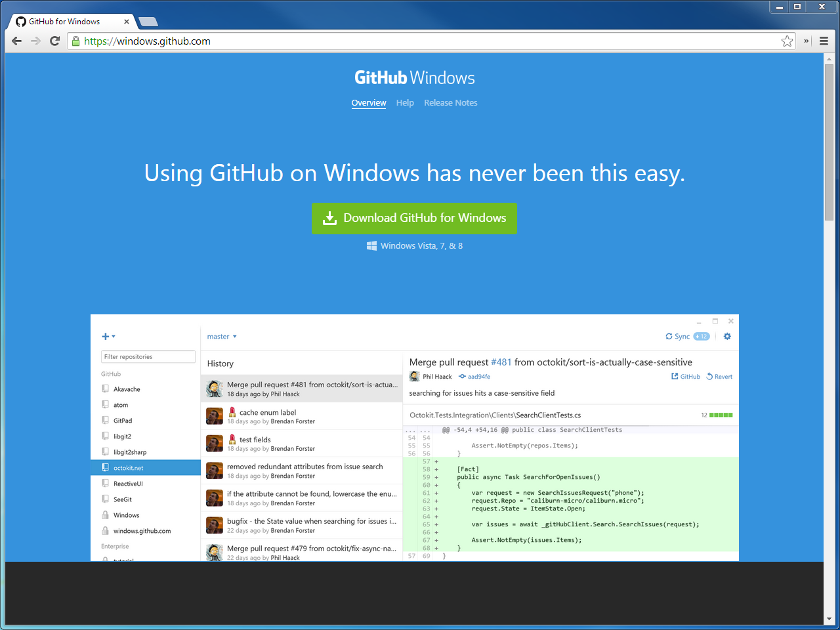
Task: Click Phil Haack's avatar in the commit header
Action: point(415,376)
